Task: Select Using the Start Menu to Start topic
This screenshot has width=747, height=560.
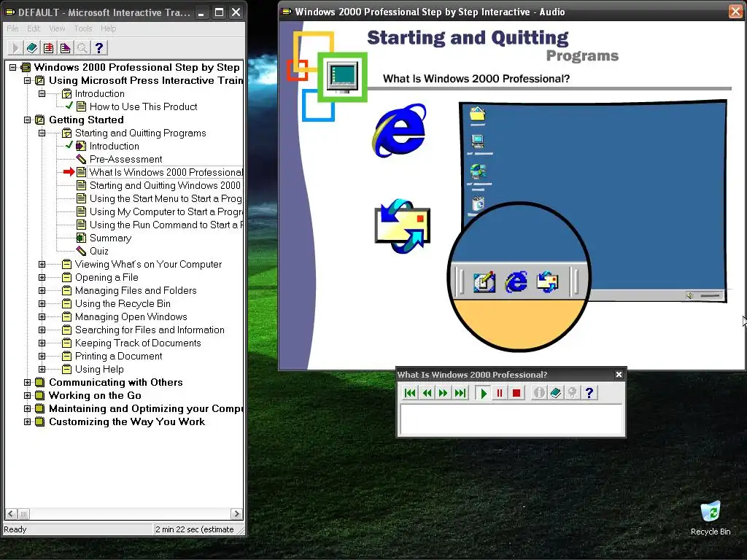Action: [x=166, y=198]
